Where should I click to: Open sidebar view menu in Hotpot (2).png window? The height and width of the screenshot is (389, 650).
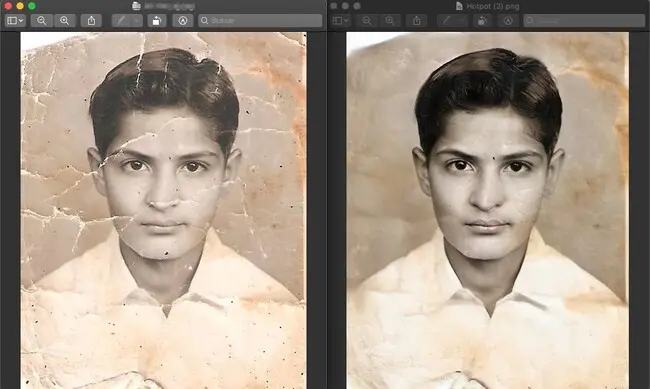pos(341,20)
